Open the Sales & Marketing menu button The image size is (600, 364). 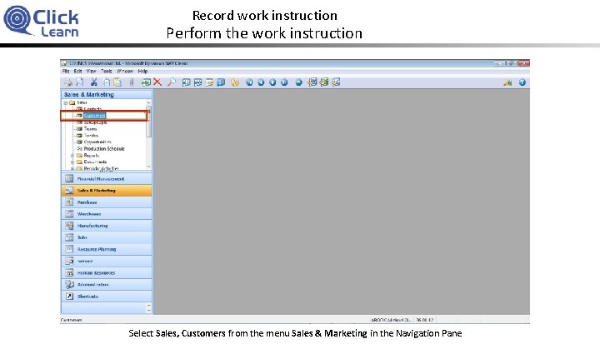pyautogui.click(x=107, y=191)
